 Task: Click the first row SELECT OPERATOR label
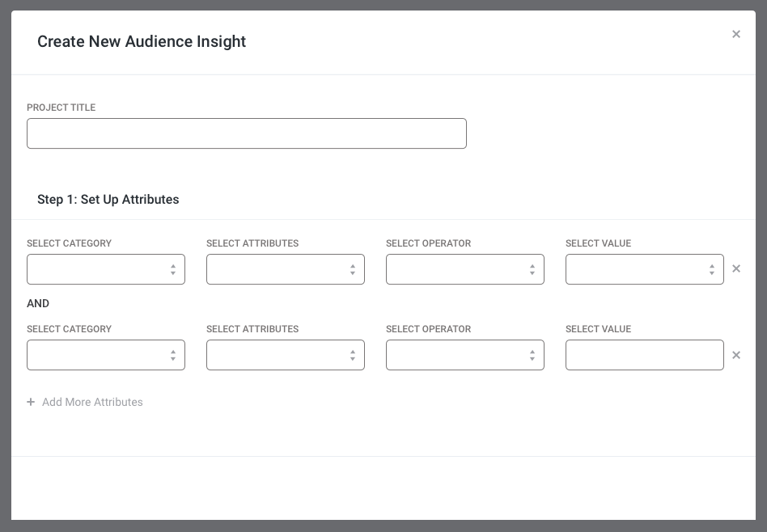(x=428, y=243)
